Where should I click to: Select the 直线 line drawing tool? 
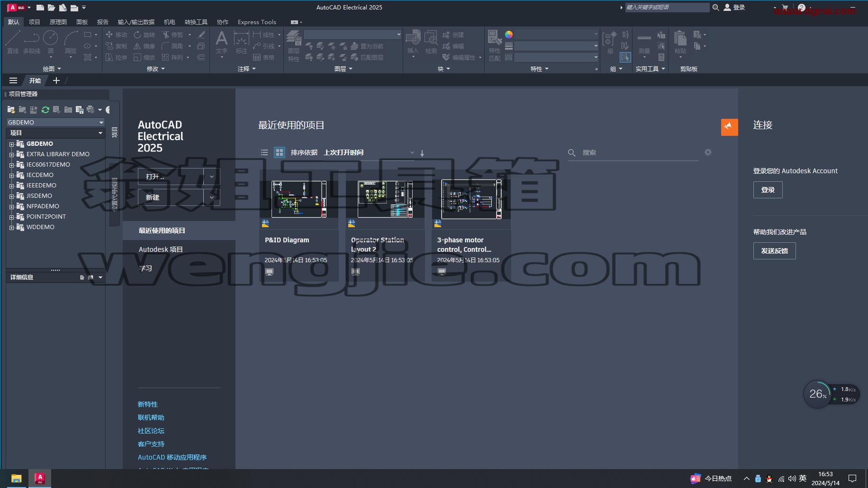click(x=13, y=42)
